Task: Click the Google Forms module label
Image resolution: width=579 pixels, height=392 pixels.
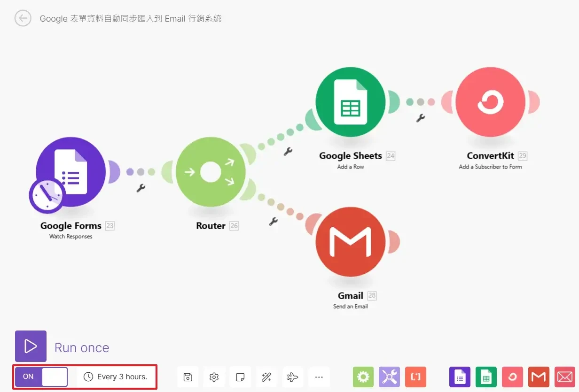Action: tap(71, 226)
